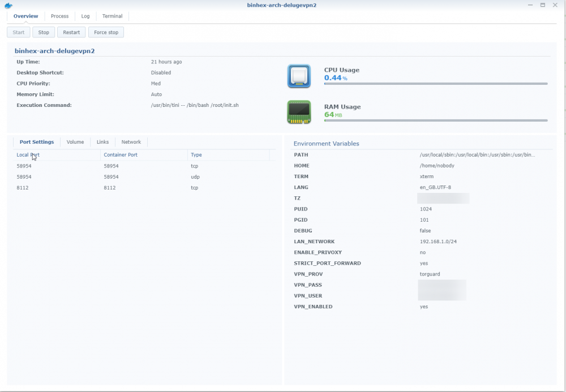Image resolution: width=566 pixels, height=392 pixels.
Task: Click the TERM value xterm
Action: (427, 176)
